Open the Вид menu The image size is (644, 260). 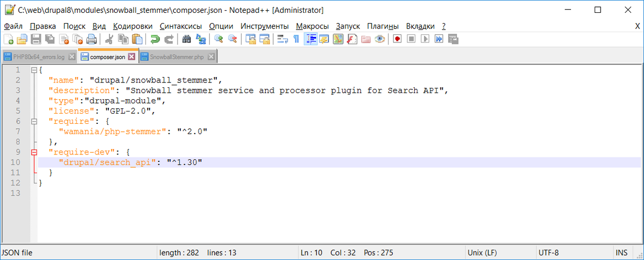[99, 26]
